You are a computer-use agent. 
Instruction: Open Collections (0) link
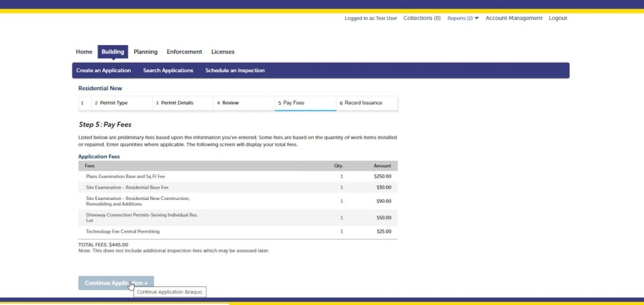pos(421,18)
